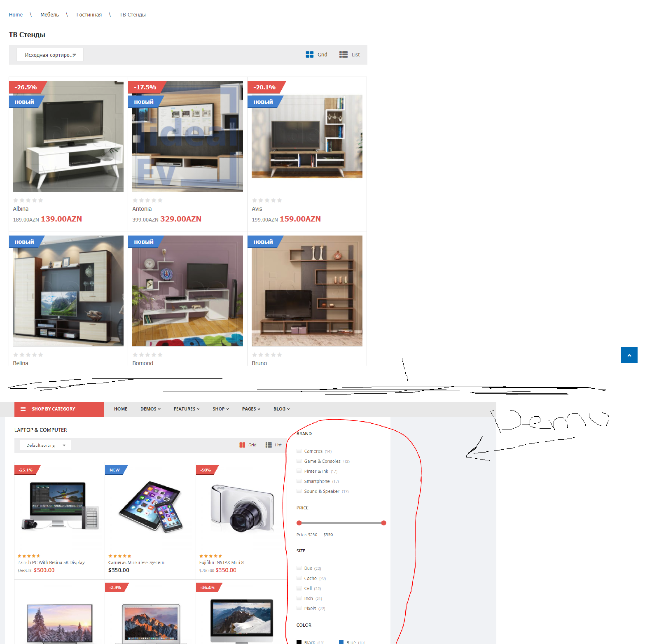Tick the Game & Consoles brand checkbox
The image size is (652, 644).
point(299,461)
